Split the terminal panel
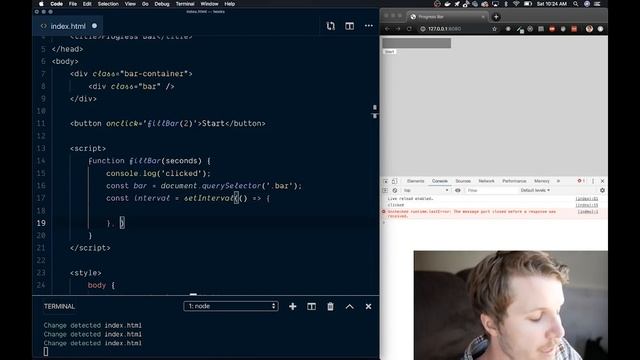This screenshot has height=360, width=640. (x=311, y=306)
